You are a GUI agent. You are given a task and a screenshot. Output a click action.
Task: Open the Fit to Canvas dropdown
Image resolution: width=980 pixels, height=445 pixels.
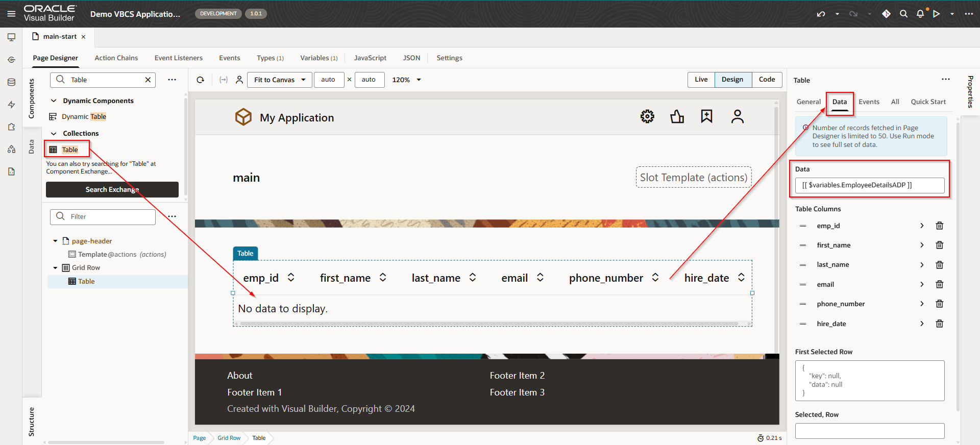(x=279, y=80)
